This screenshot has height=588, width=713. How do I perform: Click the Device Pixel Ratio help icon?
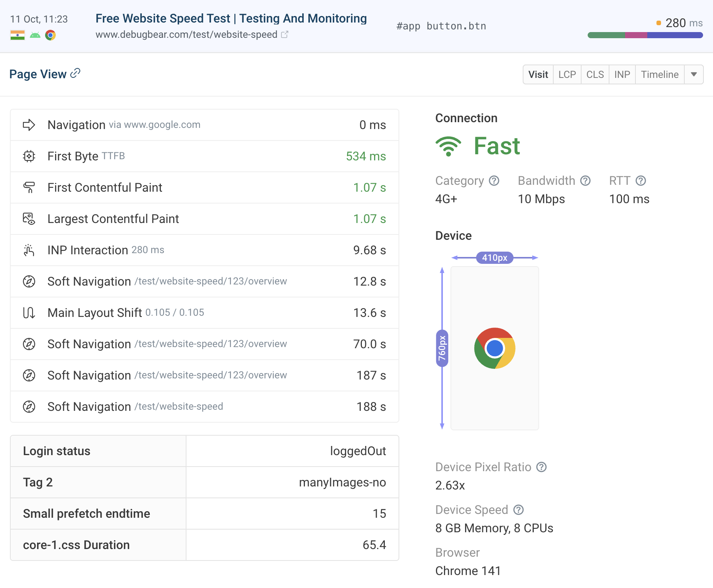point(541,467)
